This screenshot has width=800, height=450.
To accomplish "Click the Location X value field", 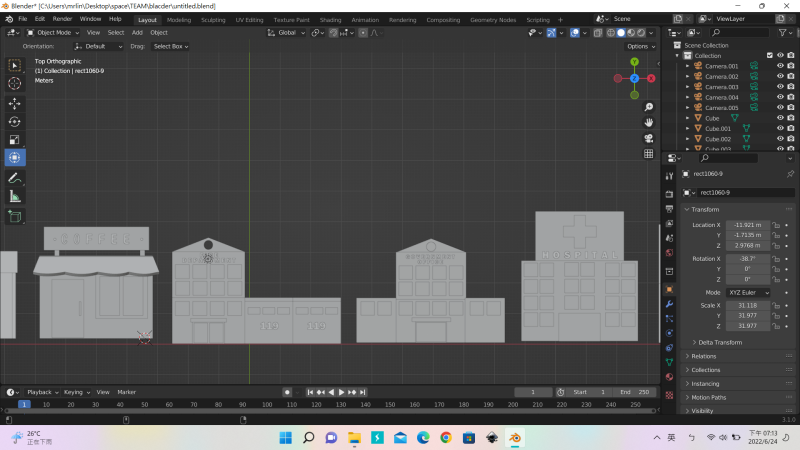I will [x=746, y=225].
